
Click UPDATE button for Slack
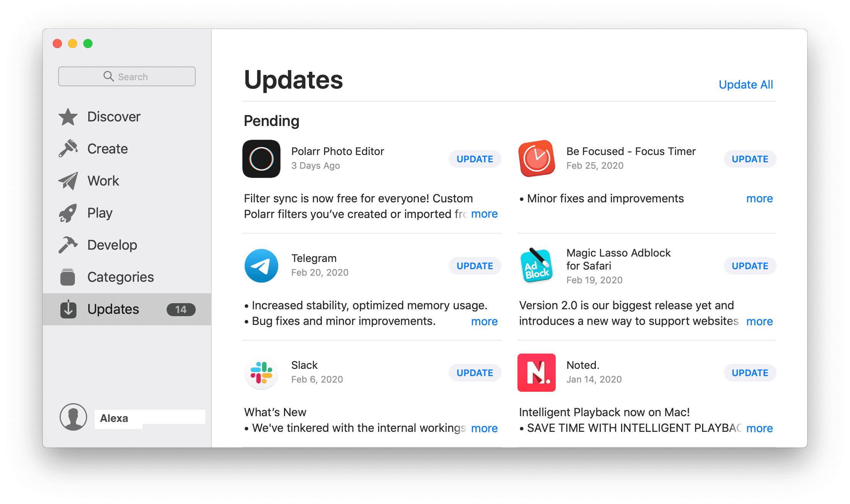click(475, 373)
